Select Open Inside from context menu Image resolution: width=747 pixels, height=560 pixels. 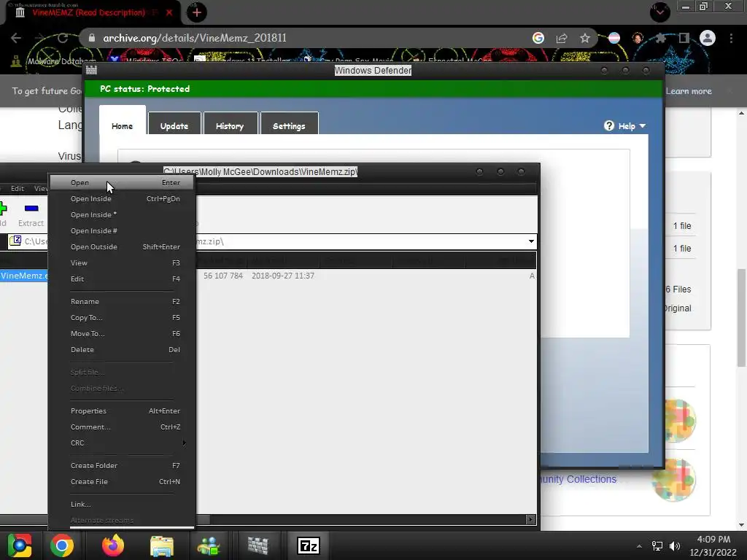(x=122, y=199)
